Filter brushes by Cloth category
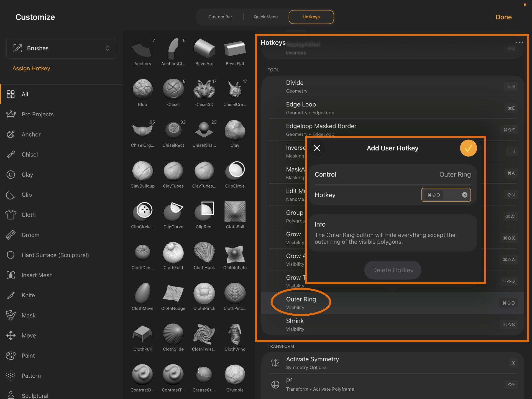 61,215
